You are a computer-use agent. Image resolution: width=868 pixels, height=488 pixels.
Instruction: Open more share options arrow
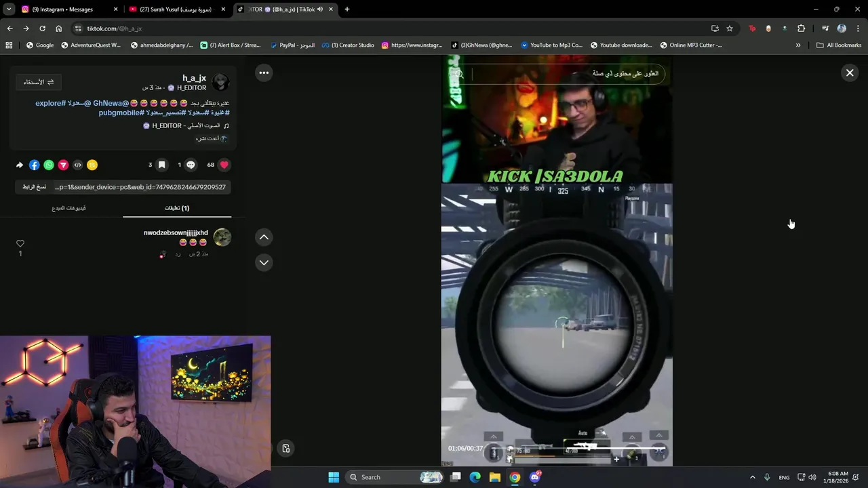tap(20, 165)
